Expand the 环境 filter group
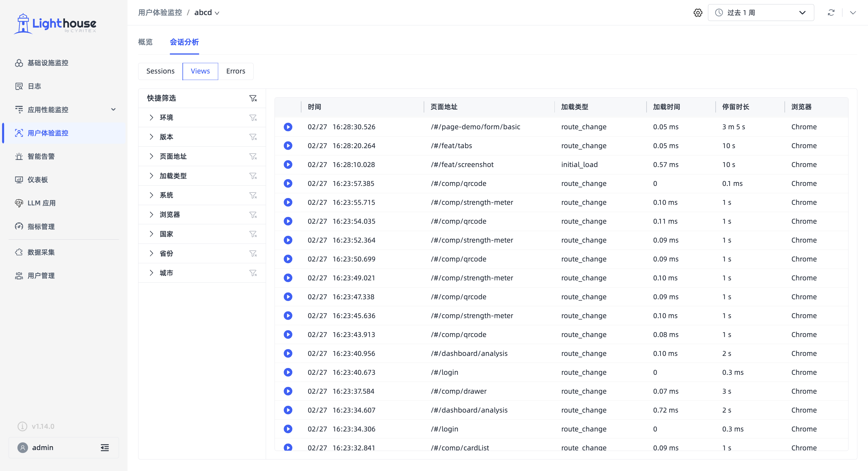This screenshot has width=868, height=471. point(151,117)
